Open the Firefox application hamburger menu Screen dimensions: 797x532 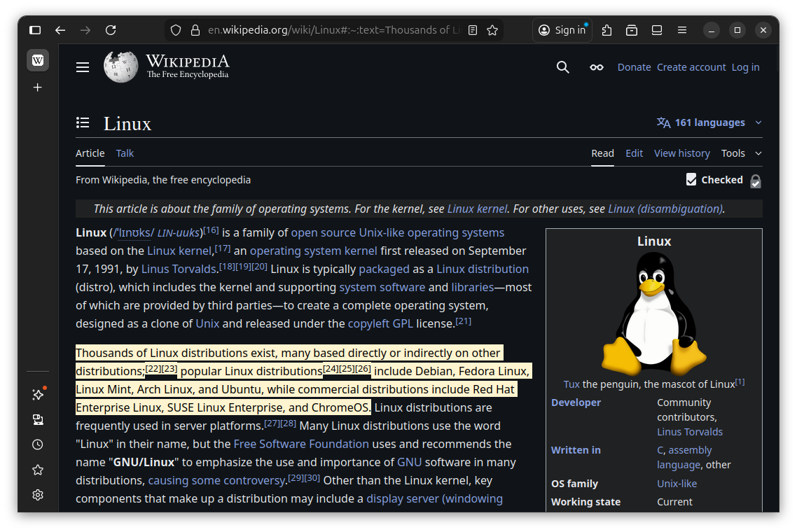(682, 30)
